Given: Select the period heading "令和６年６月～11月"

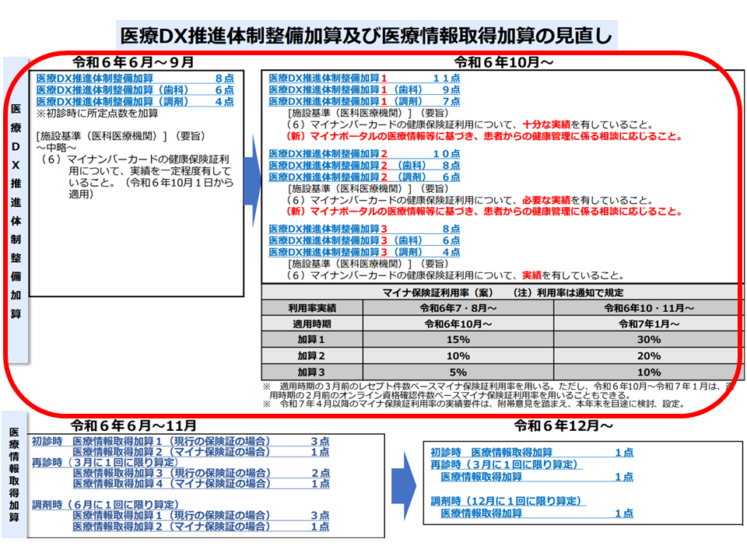Looking at the screenshot, I should click(x=133, y=425).
